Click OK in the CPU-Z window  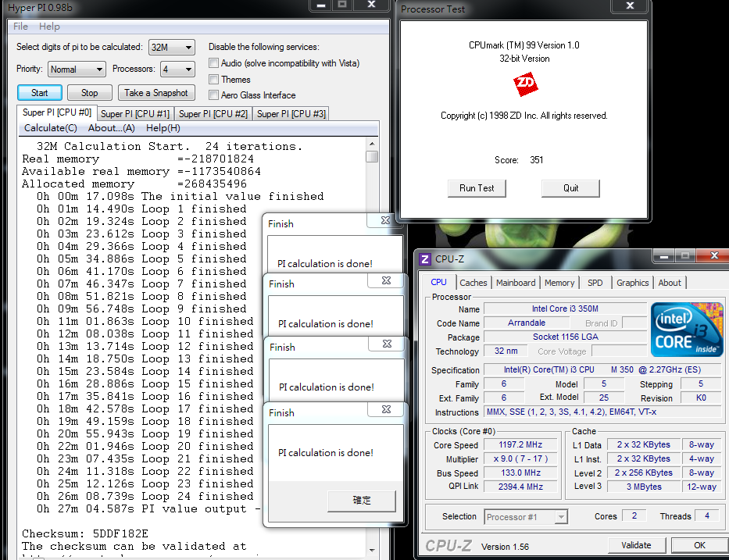pyautogui.click(x=699, y=545)
